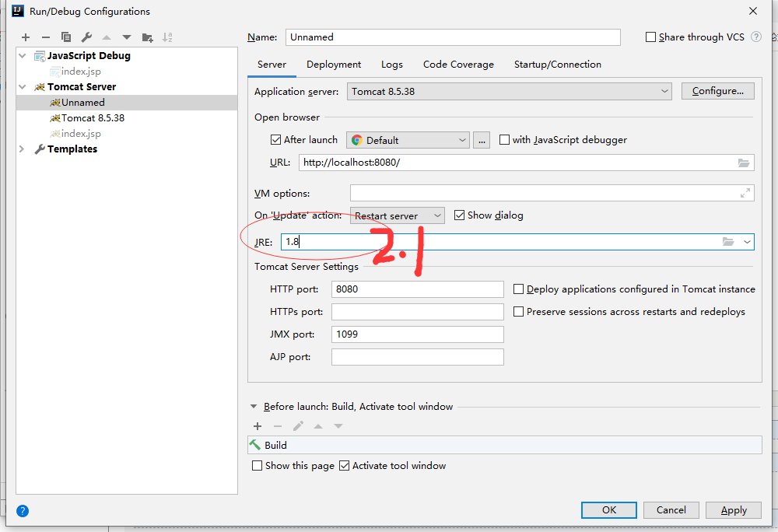778x532 pixels.
Task: Move before launch task up
Action: point(318,426)
